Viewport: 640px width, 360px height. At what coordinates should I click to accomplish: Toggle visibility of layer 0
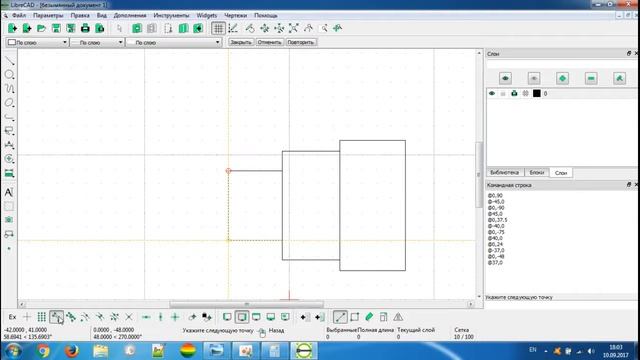[492, 93]
